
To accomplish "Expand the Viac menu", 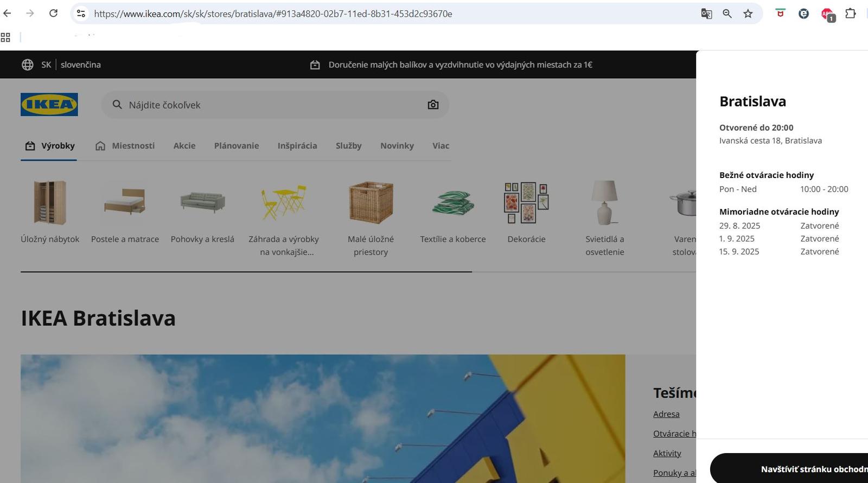I will point(441,145).
